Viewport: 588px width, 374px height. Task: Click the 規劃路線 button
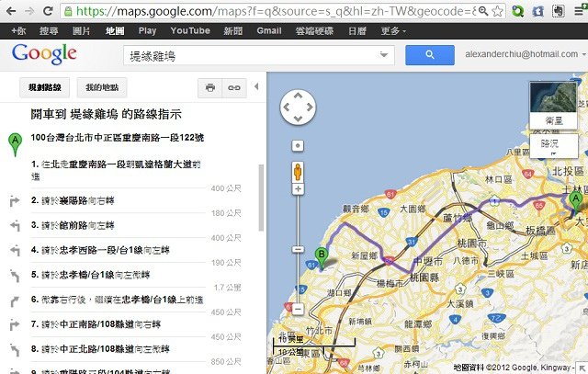(x=45, y=88)
